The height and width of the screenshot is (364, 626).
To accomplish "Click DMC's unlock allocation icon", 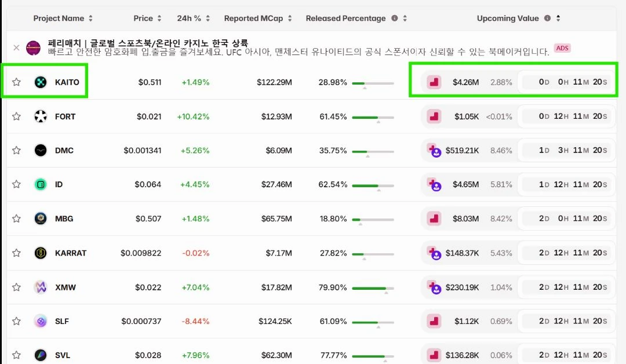I will coord(434,151).
